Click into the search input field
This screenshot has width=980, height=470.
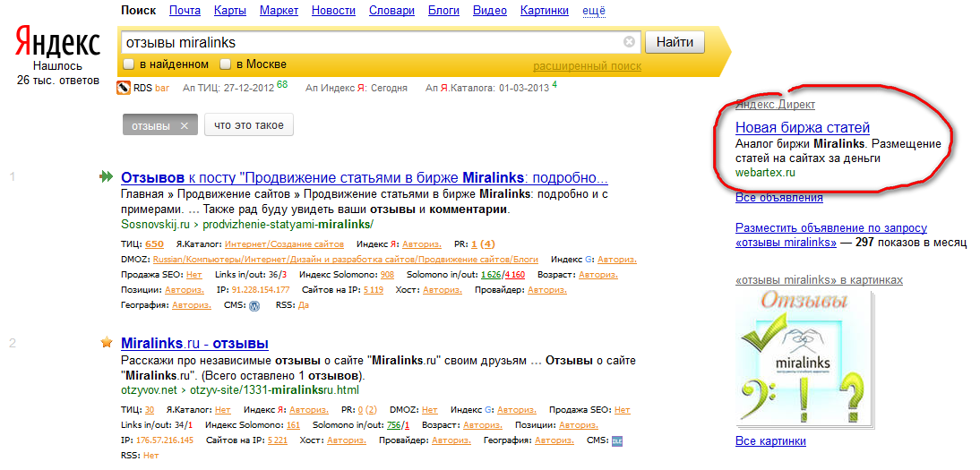(x=367, y=42)
